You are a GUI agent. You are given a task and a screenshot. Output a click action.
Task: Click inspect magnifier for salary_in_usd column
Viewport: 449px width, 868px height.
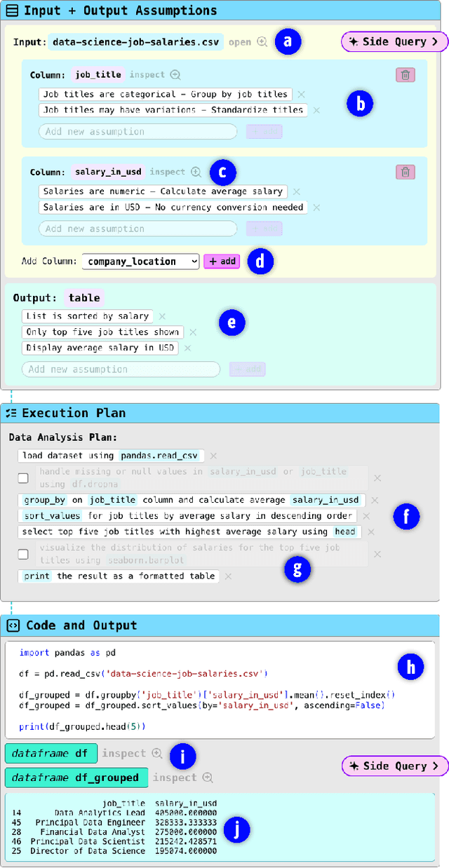(196, 172)
